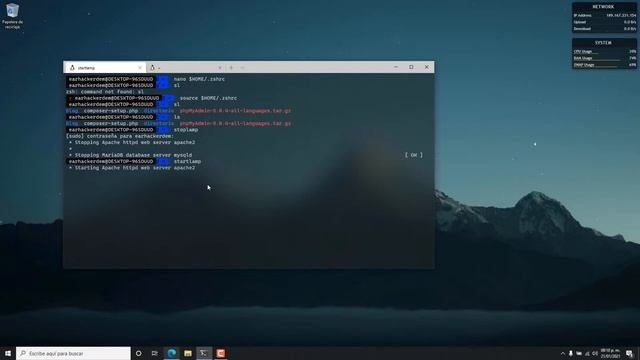The height and width of the screenshot is (360, 640).
Task: Click the Windows Terminal taskbar icon
Action: (204, 353)
